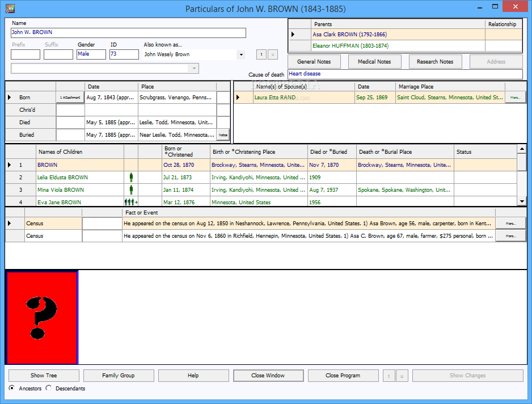
Task: Open Research Notes
Action: pos(435,62)
